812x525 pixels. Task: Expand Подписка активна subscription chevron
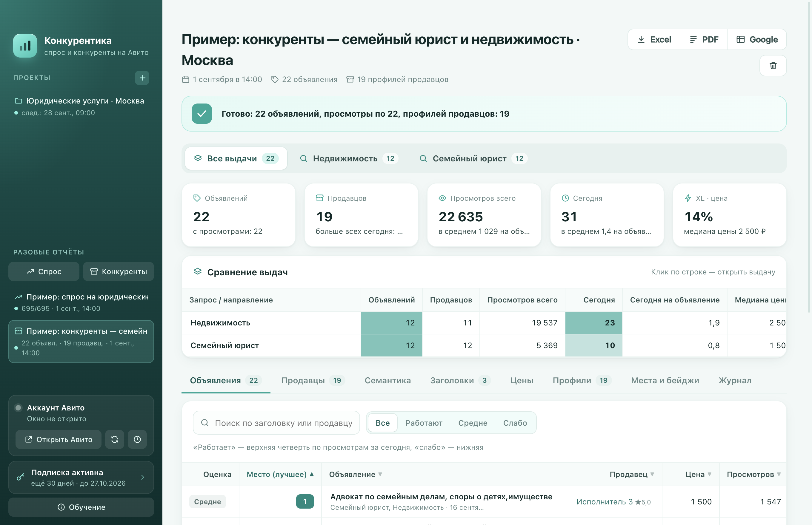click(x=143, y=477)
